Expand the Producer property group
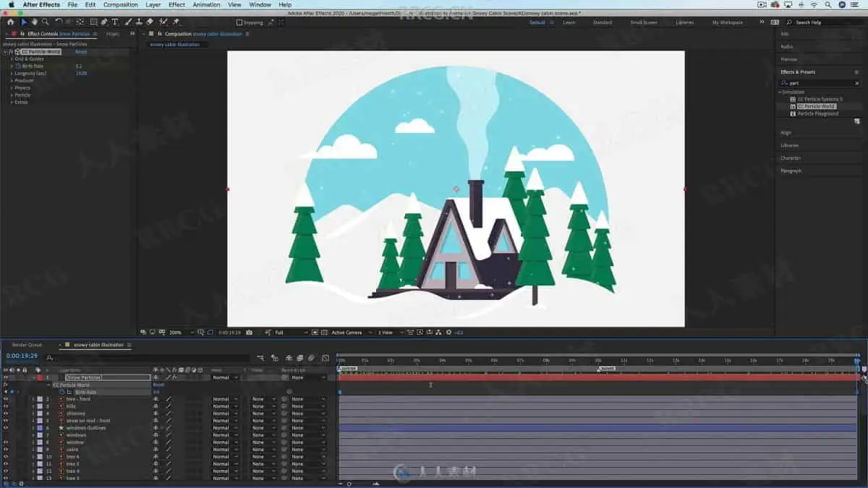The width and height of the screenshot is (868, 488). pos(12,80)
